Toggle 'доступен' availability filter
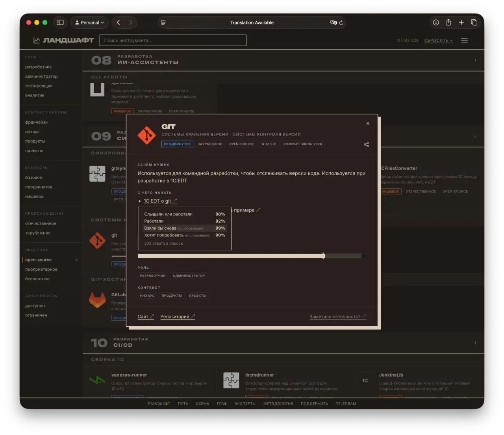Viewport: 504px width, 435px height. tap(35, 306)
